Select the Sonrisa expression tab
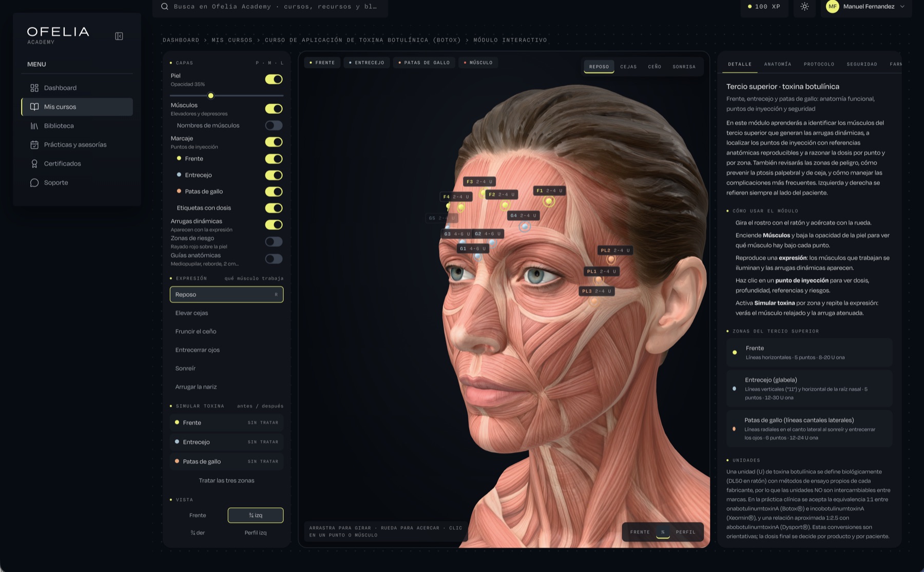 coord(684,67)
